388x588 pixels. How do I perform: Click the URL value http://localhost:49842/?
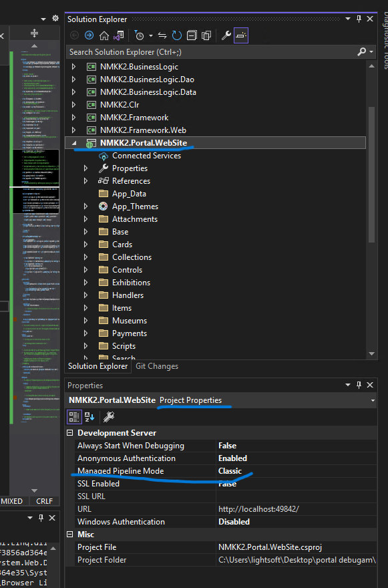coord(258,509)
